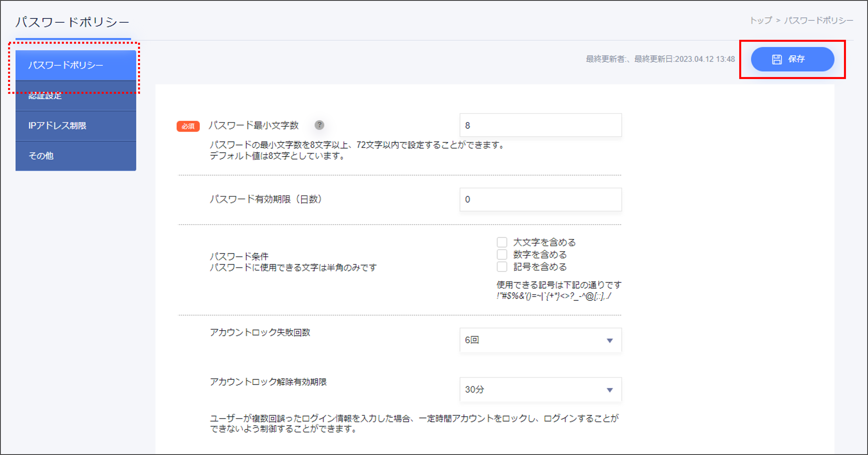Click the floppy disk save icon

pos(777,59)
